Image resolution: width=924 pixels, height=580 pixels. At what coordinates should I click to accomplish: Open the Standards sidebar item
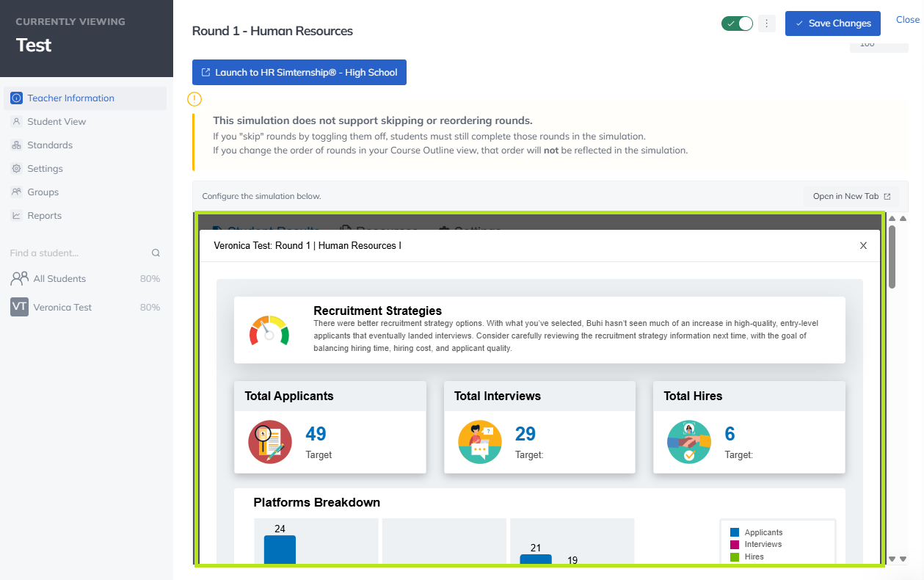tap(50, 145)
